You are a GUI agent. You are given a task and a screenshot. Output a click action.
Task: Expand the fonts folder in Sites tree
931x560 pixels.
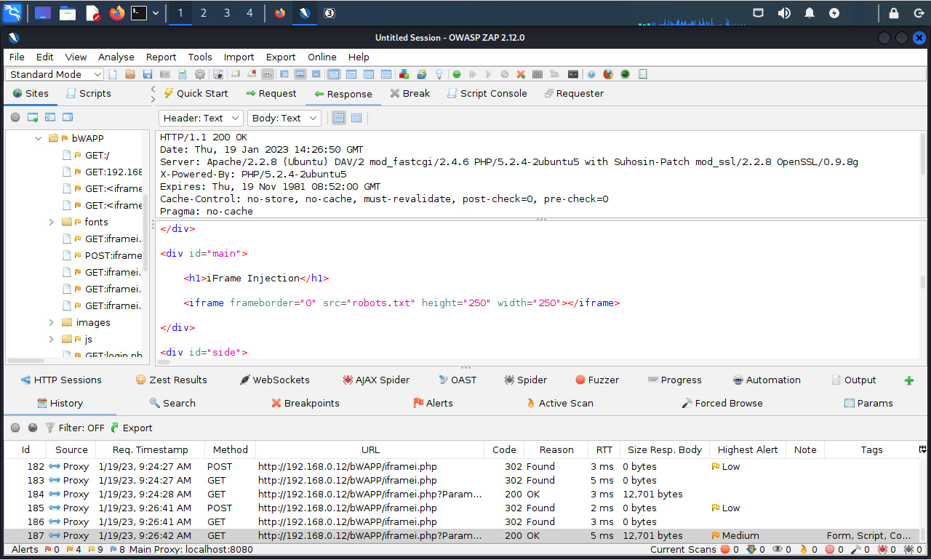[x=52, y=222]
